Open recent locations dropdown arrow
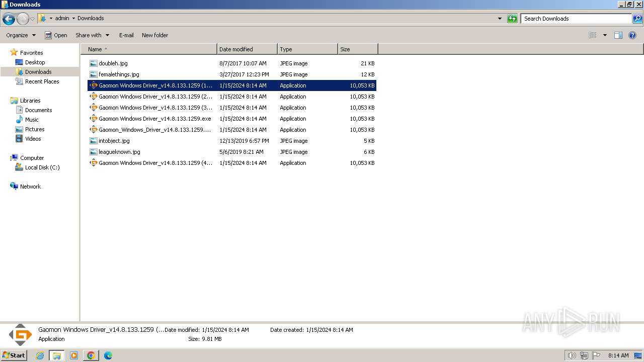 (x=32, y=19)
